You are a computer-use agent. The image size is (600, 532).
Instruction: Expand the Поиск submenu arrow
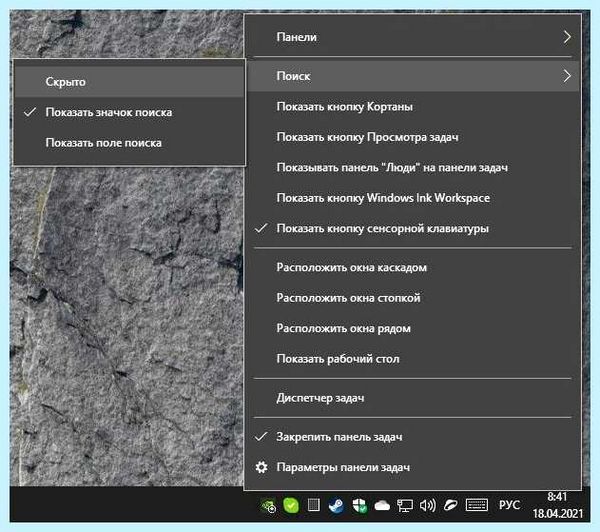[567, 76]
